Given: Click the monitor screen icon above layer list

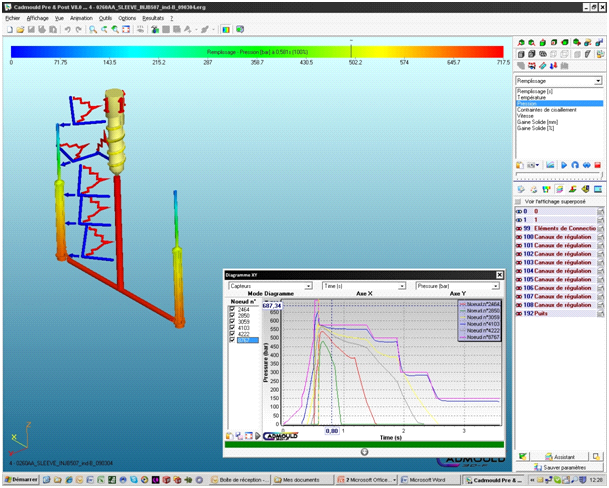Looking at the screenshot, I should [598, 189].
